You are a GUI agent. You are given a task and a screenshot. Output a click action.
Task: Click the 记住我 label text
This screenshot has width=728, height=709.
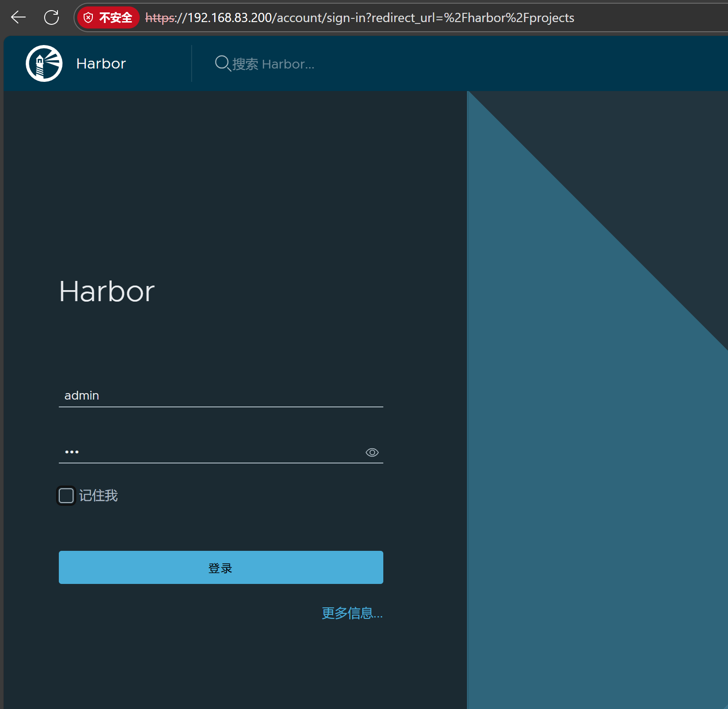(98, 496)
